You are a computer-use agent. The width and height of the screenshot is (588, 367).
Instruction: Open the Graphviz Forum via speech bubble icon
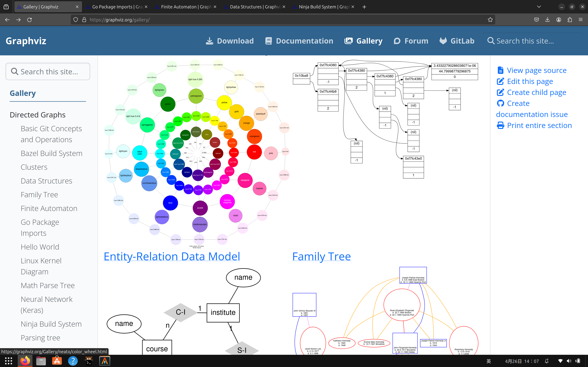pyautogui.click(x=397, y=41)
